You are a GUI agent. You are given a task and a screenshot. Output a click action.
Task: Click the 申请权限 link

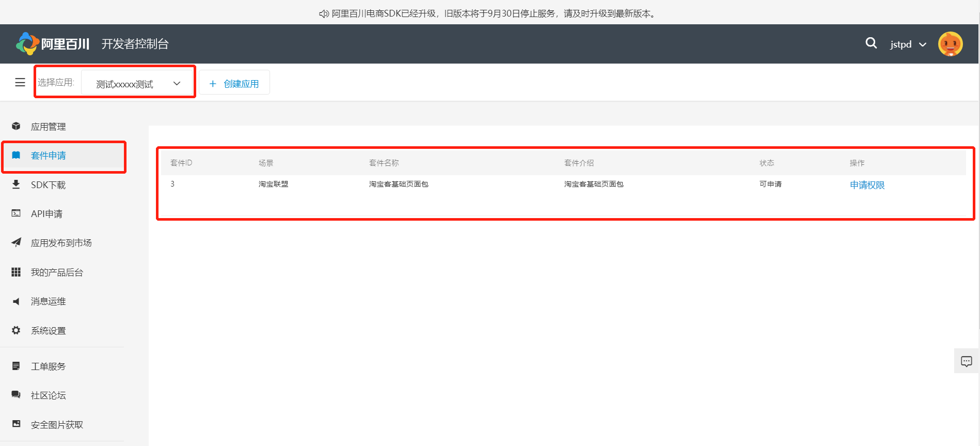867,185
